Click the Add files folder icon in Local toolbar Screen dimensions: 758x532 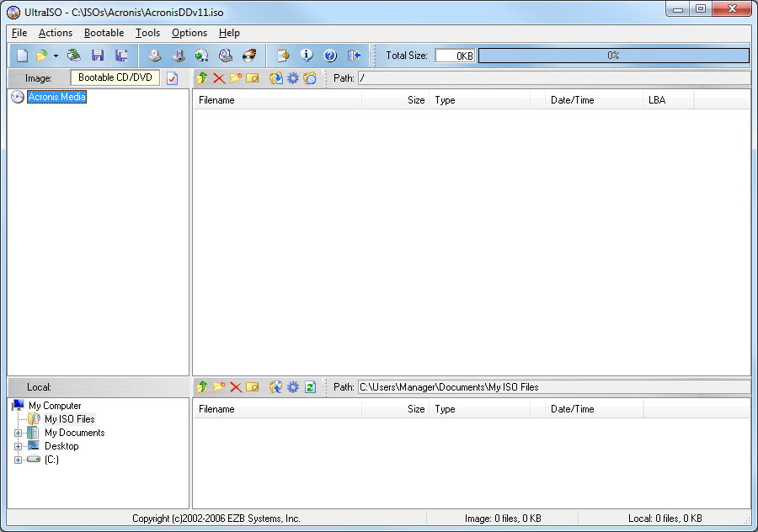coord(276,387)
